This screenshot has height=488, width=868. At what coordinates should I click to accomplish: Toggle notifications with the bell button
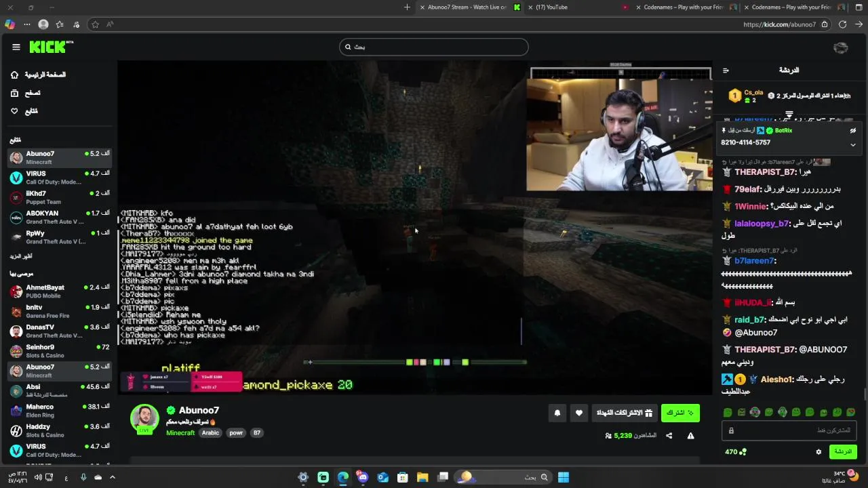(557, 413)
